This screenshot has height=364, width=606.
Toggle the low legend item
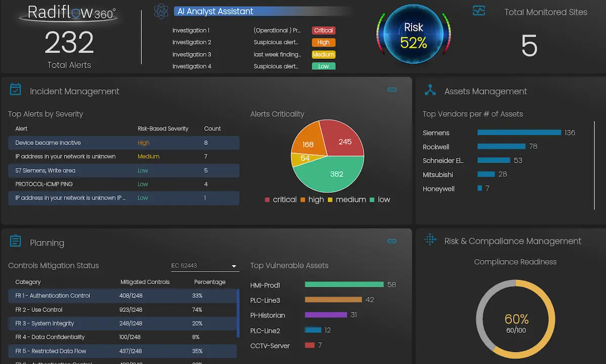tap(380, 199)
